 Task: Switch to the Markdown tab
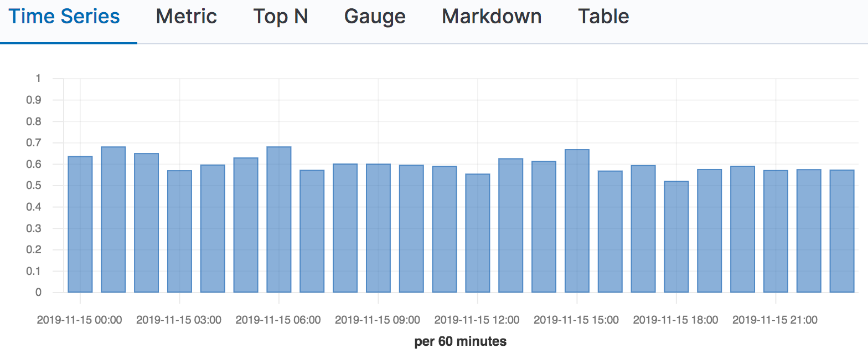pyautogui.click(x=492, y=17)
